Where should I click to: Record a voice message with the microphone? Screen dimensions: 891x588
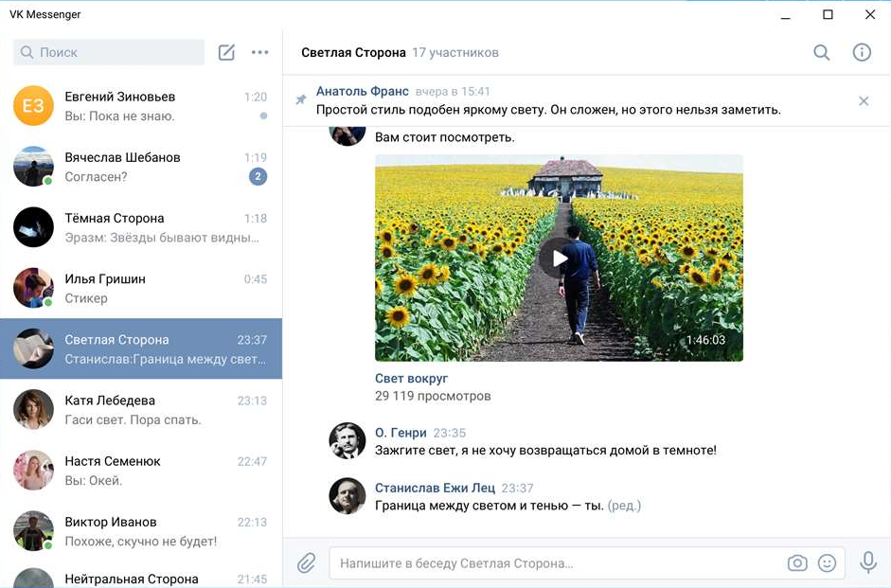click(x=868, y=562)
